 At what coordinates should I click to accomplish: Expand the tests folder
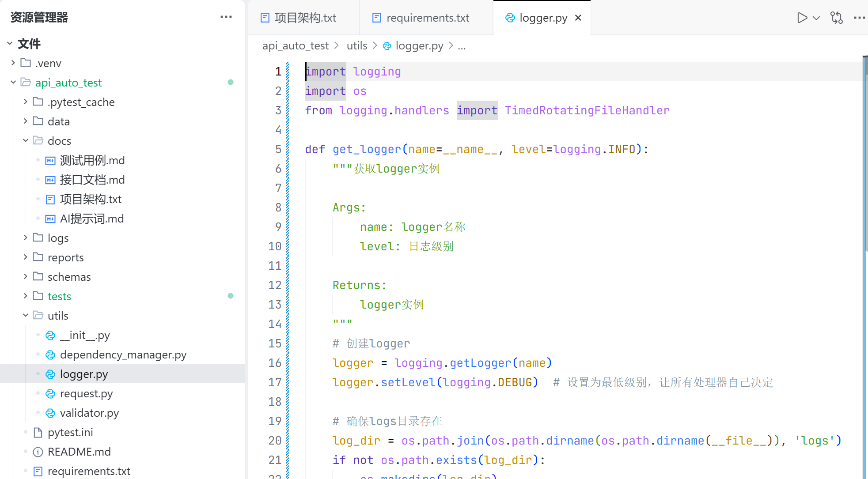pyautogui.click(x=26, y=296)
